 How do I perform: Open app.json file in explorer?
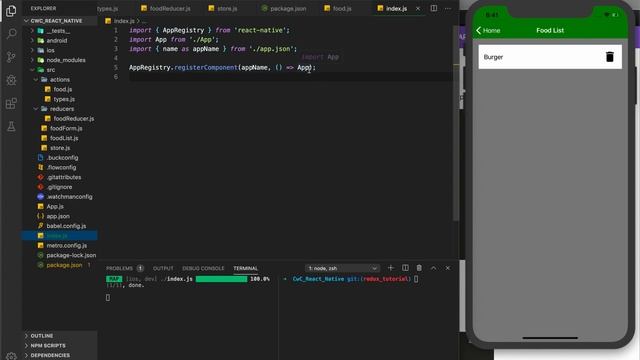click(x=58, y=216)
